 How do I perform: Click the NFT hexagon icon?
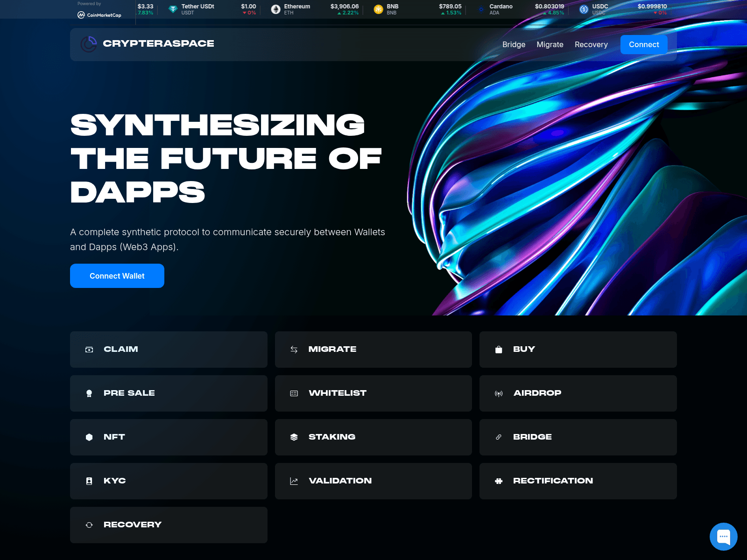pos(89,437)
